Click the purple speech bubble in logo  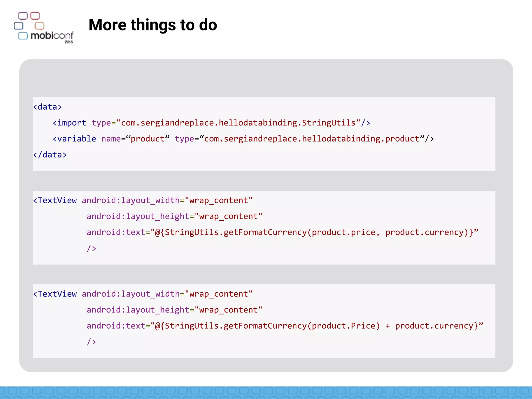click(x=23, y=16)
